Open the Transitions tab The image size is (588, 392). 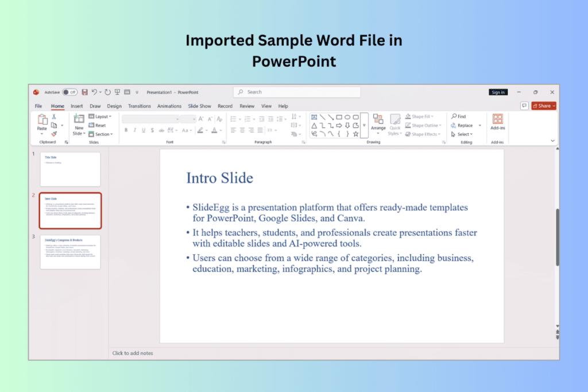click(139, 106)
